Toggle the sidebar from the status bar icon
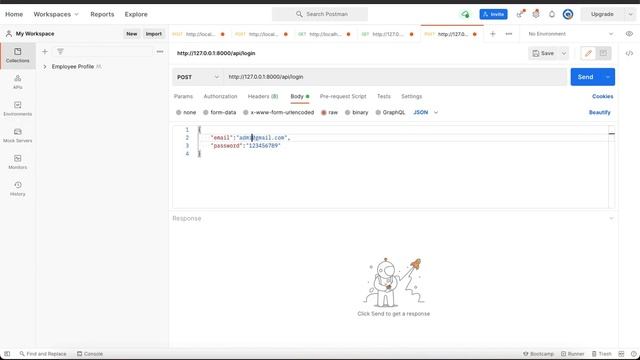Screen dimensions: 640x360 pos(7,354)
